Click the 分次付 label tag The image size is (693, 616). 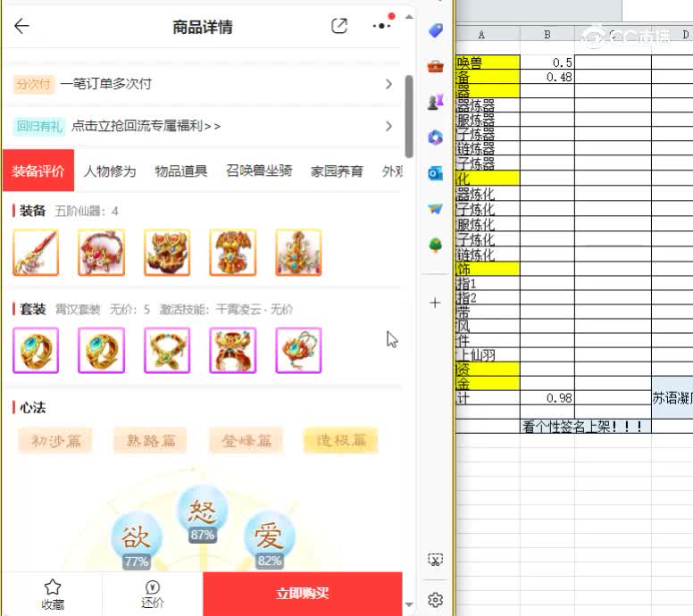[x=34, y=84]
